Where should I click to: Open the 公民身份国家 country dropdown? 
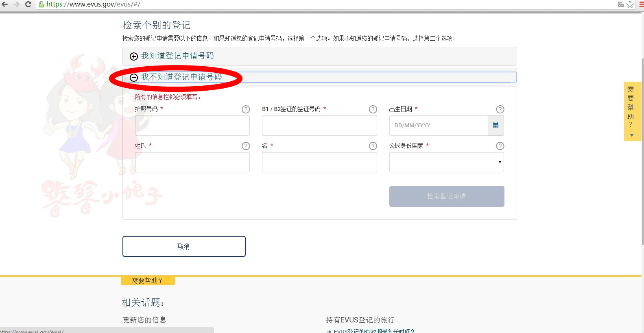pyautogui.click(x=446, y=162)
